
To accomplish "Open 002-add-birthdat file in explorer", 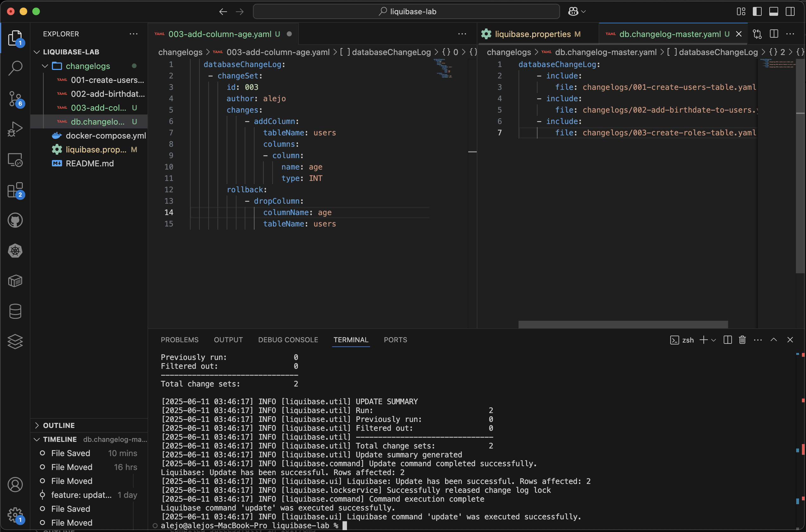I will coord(89,94).
